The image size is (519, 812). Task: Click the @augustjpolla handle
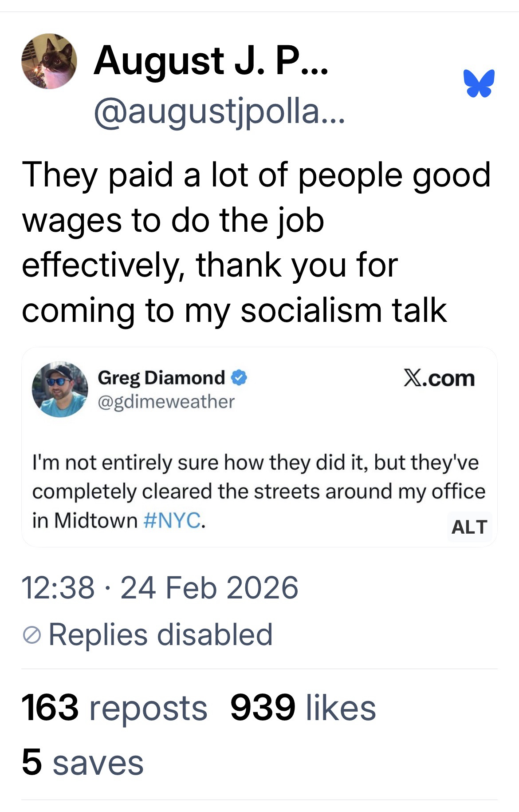pos(218,114)
